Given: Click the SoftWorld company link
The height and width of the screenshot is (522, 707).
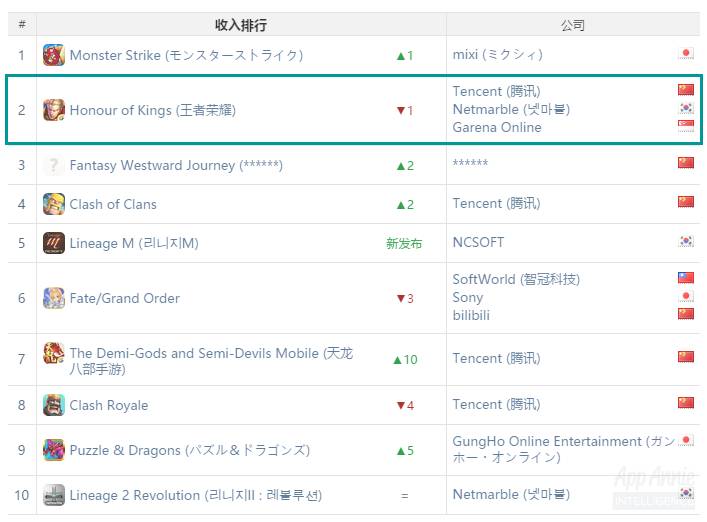Looking at the screenshot, I should [516, 279].
